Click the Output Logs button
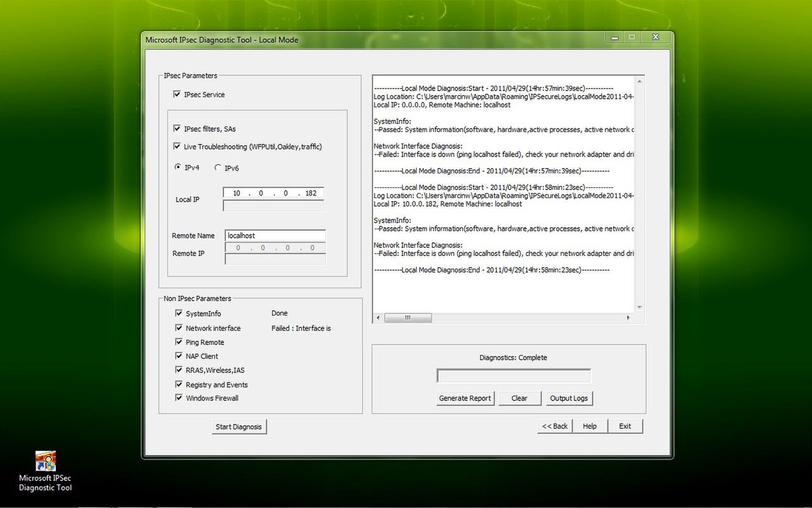 point(569,398)
